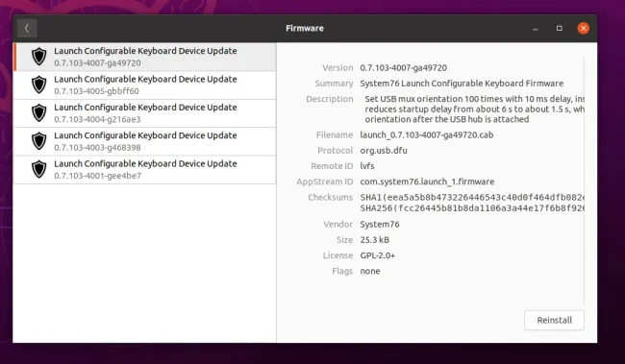Click the details pane vertical scrollbar
Screen dimensions: 625x364
(585, 180)
